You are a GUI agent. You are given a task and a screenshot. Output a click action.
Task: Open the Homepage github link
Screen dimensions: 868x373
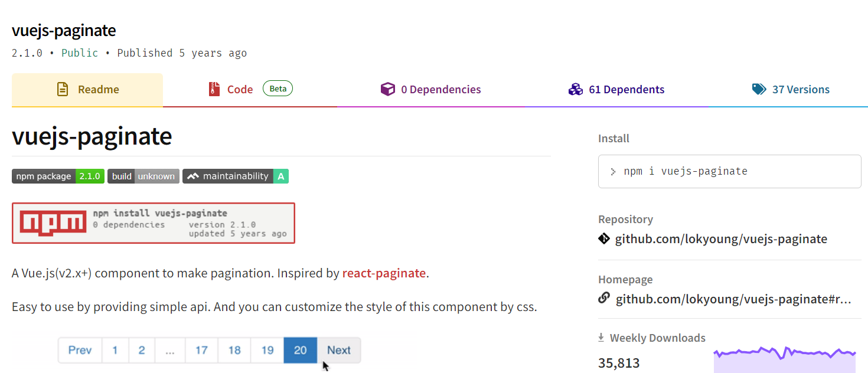[x=733, y=299]
